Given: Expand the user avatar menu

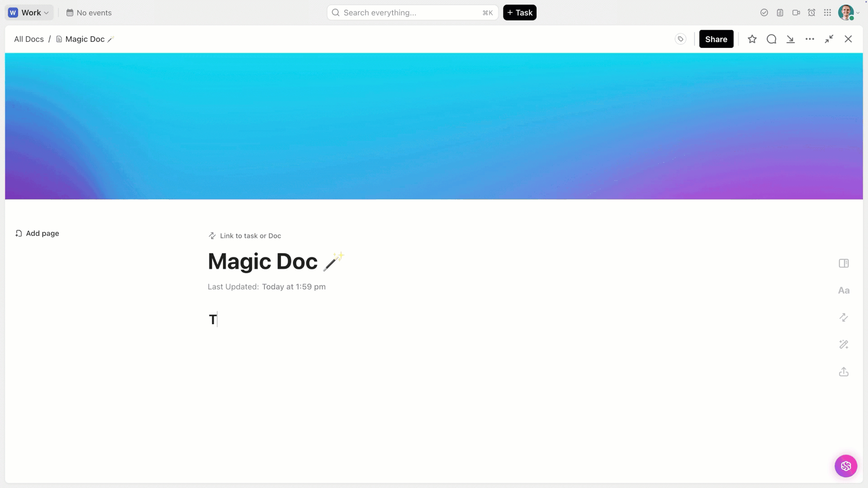Looking at the screenshot, I should tap(849, 12).
